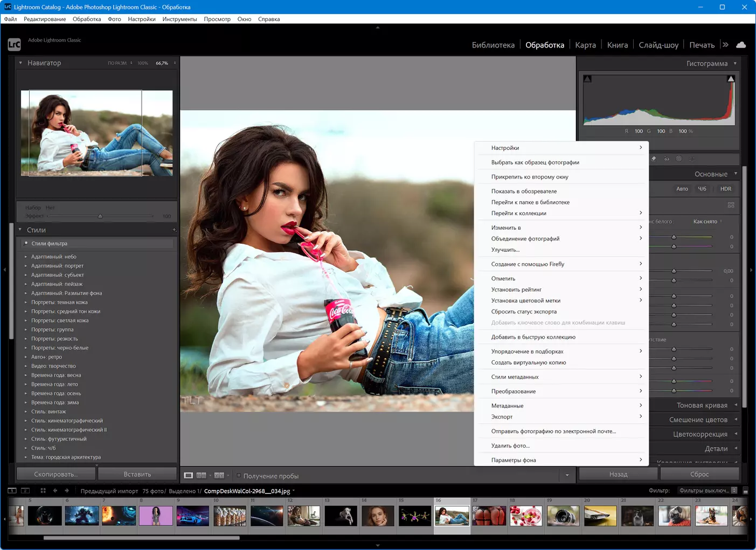Click the main window display icon
The height and width of the screenshot is (550, 756).
click(x=12, y=491)
